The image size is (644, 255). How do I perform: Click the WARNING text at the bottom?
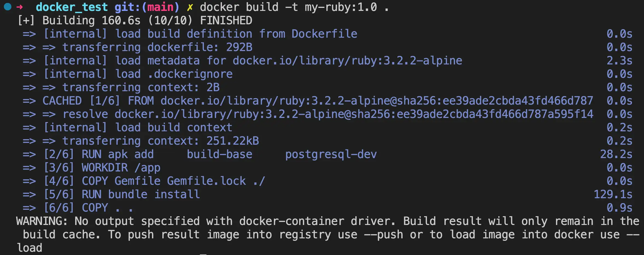point(42,221)
